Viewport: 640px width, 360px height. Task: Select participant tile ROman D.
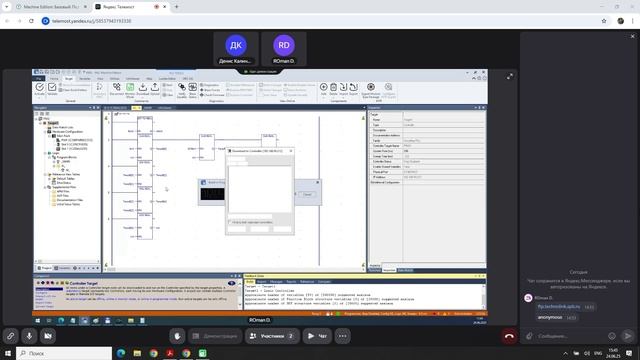(284, 49)
